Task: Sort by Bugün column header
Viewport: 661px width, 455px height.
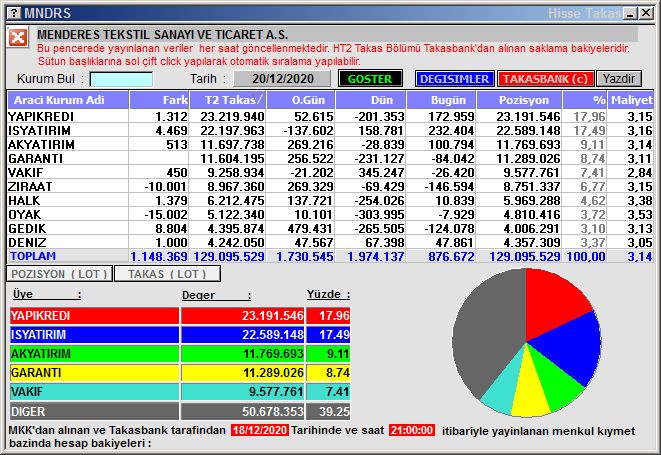Action: pyautogui.click(x=441, y=100)
